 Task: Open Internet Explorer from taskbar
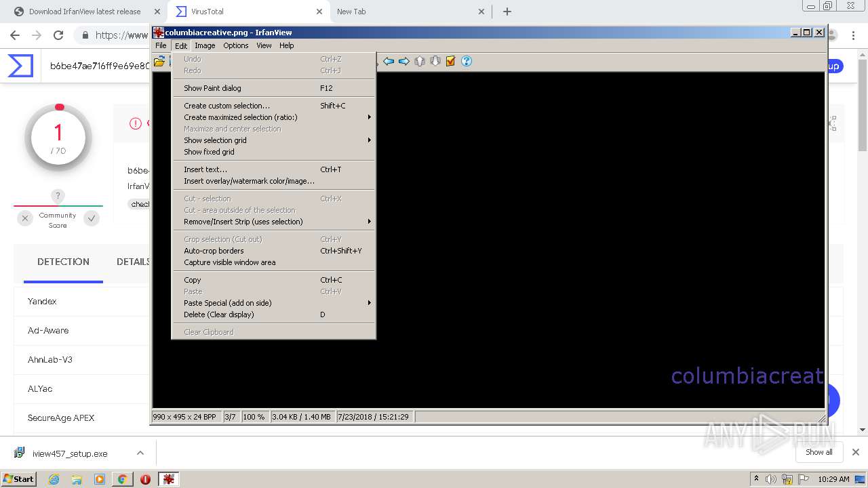tap(54, 479)
